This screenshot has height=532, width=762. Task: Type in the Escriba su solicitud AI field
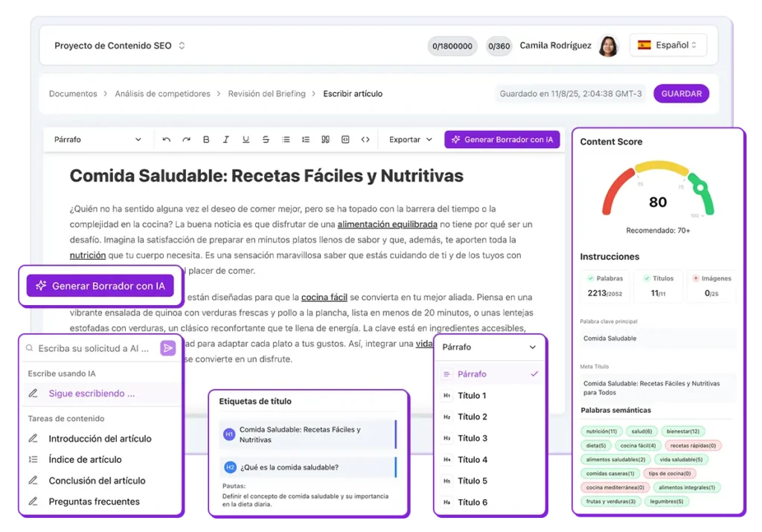click(x=93, y=348)
